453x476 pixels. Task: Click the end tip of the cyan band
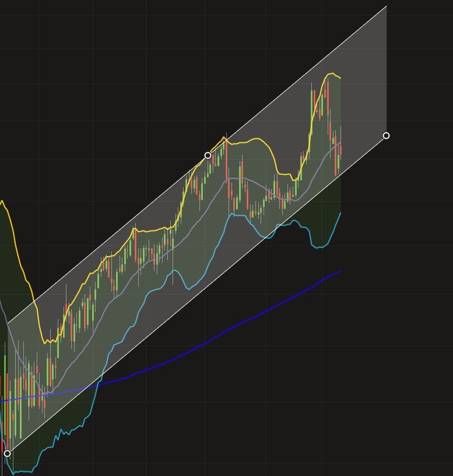pyautogui.click(x=340, y=213)
